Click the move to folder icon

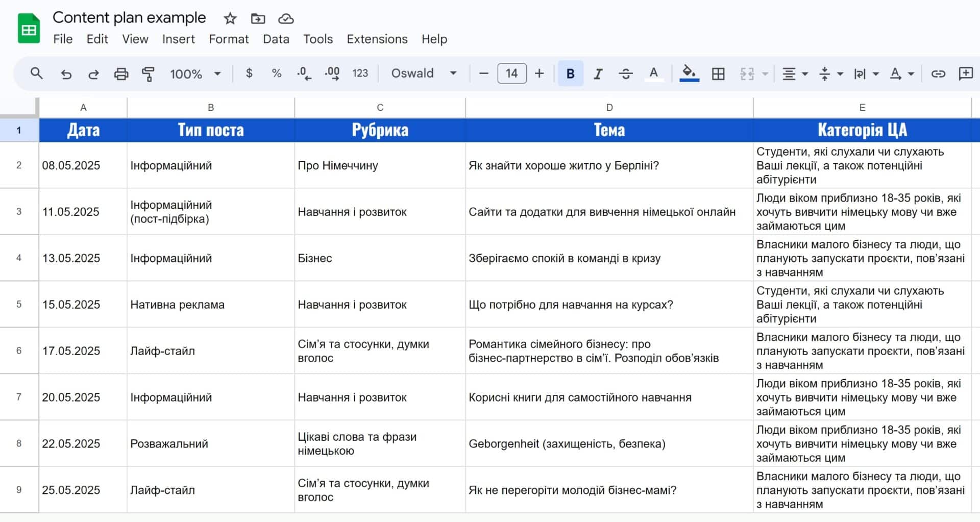(x=258, y=19)
